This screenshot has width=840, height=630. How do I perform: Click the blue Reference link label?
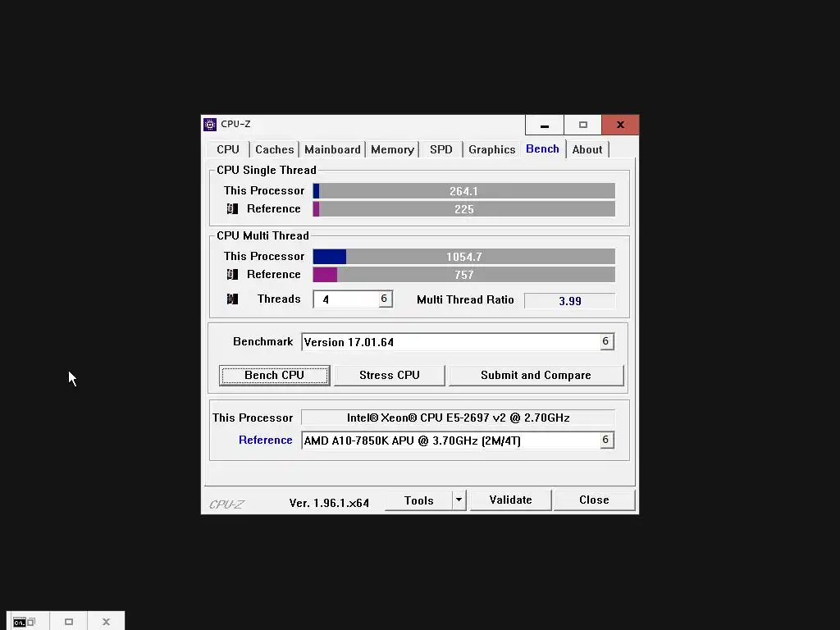pyautogui.click(x=266, y=440)
